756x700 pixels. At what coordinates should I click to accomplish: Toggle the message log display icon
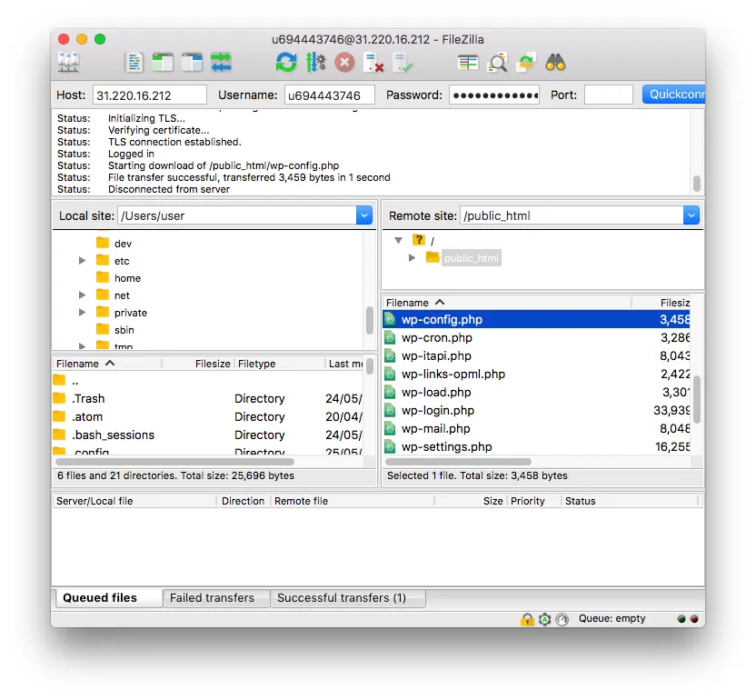134,63
